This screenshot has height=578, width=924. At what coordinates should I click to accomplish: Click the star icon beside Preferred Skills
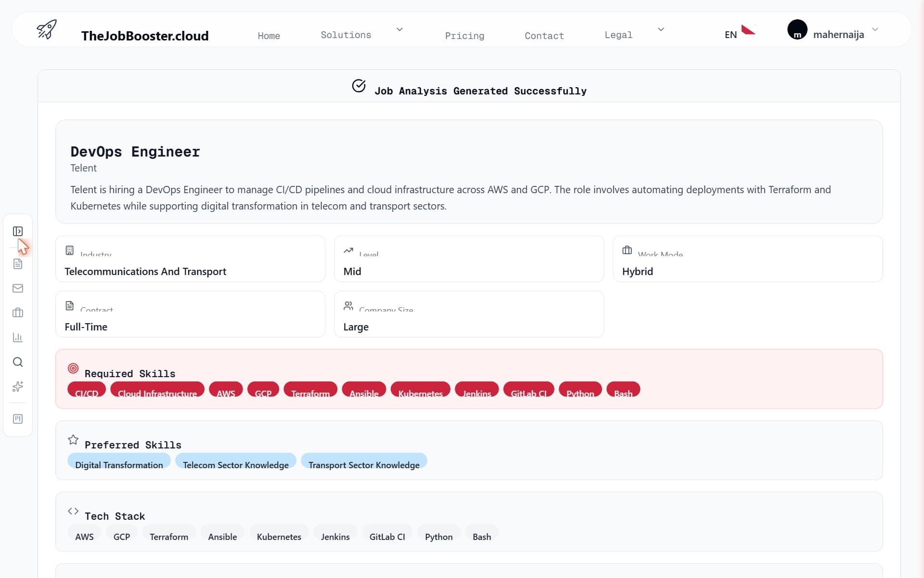click(x=73, y=440)
